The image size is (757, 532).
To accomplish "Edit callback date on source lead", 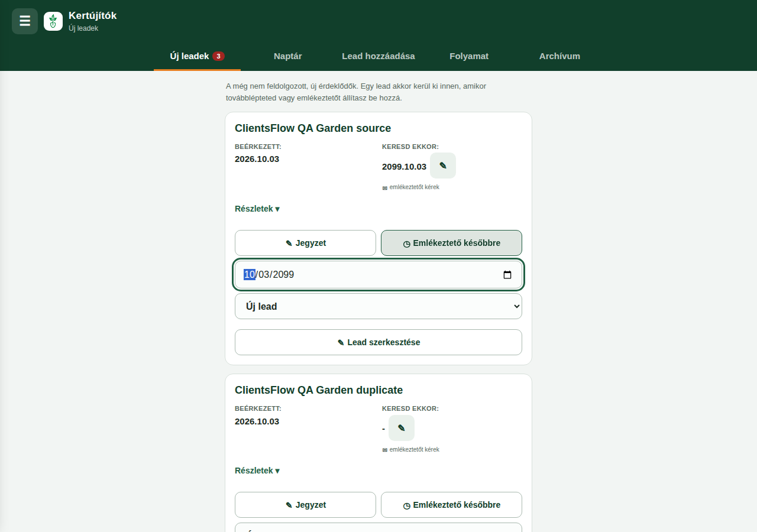I will coord(443,166).
